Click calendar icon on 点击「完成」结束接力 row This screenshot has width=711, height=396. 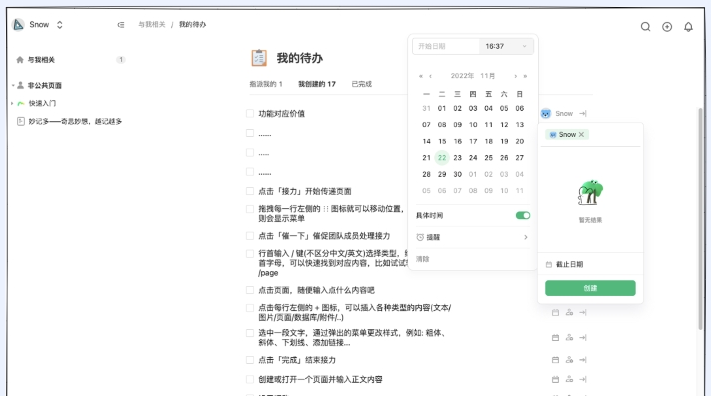click(555, 360)
